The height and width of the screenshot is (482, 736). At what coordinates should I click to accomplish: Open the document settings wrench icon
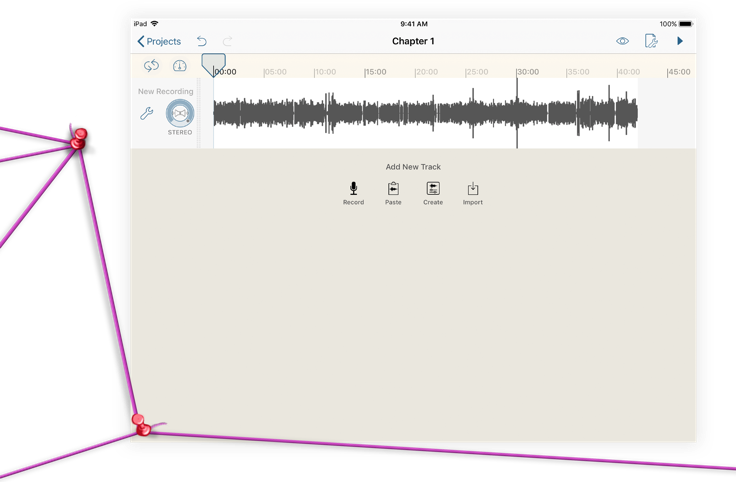coord(651,41)
